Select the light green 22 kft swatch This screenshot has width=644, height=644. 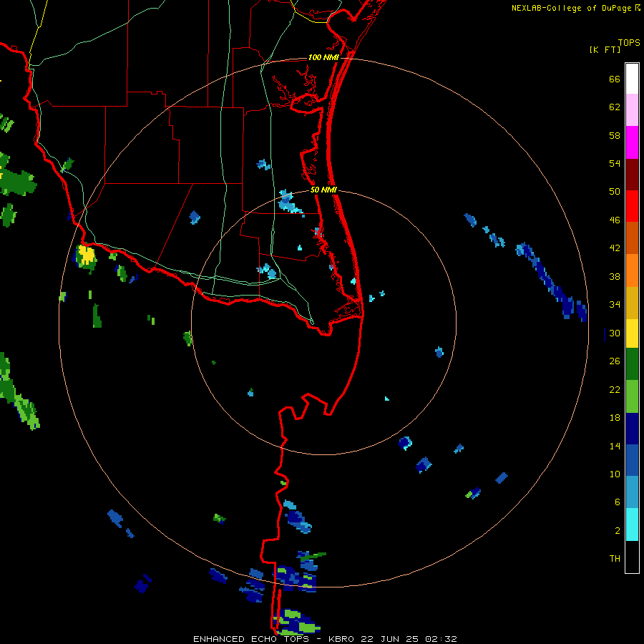[x=632, y=396]
